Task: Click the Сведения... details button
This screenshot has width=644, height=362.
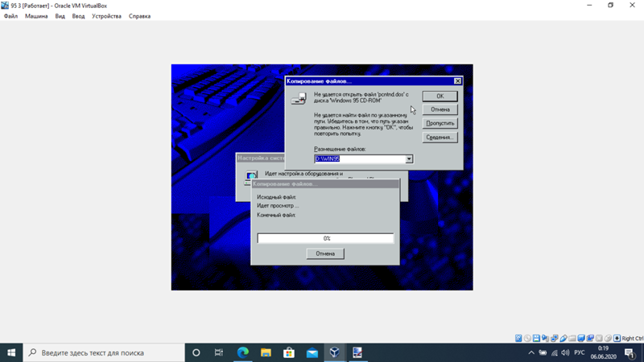Action: [440, 137]
